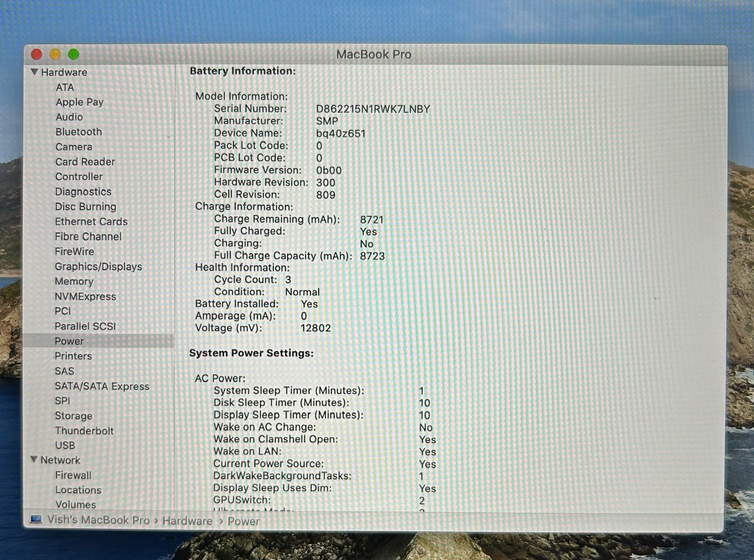Click Wake on AC Change value No
The image size is (754, 560).
pos(426,427)
